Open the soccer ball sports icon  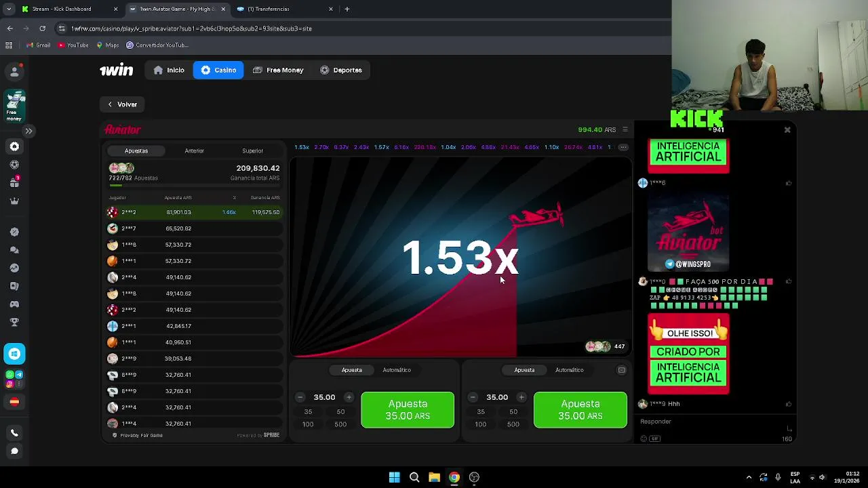tap(14, 165)
